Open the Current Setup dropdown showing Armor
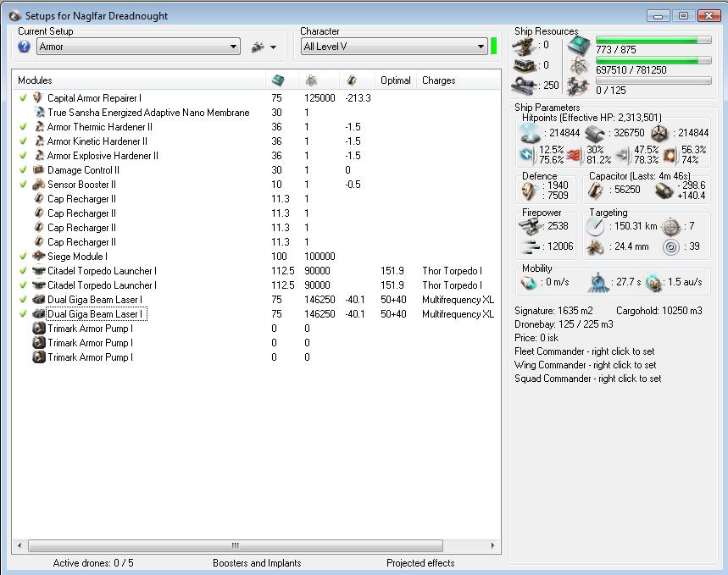Screen dimensions: 728x575 tap(139, 47)
